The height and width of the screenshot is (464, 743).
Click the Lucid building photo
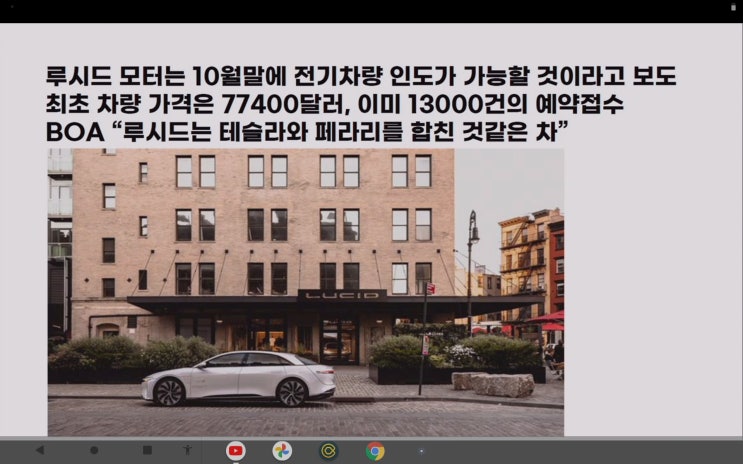coord(306,292)
